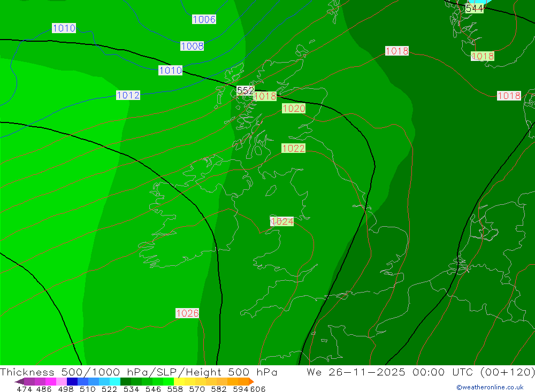The image size is (535, 392).
Task: Select the darkest green legend swatch
Action: [x=126, y=381]
